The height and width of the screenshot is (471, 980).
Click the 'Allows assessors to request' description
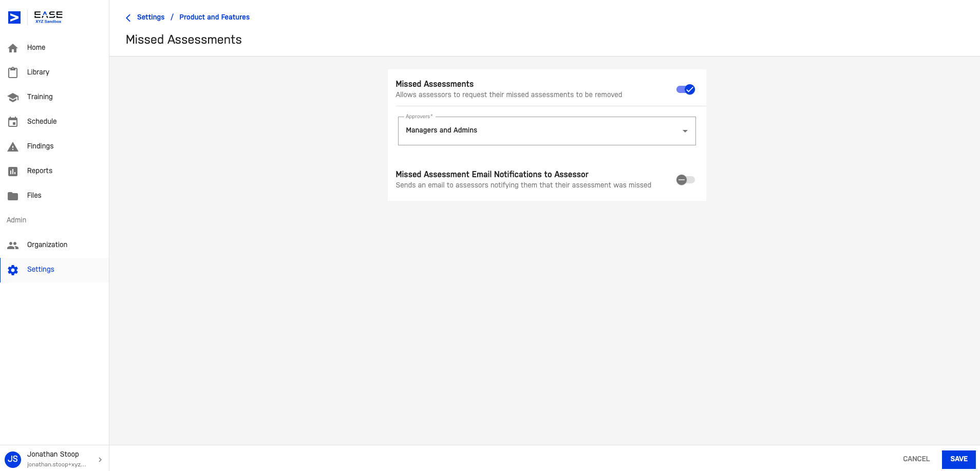(508, 95)
